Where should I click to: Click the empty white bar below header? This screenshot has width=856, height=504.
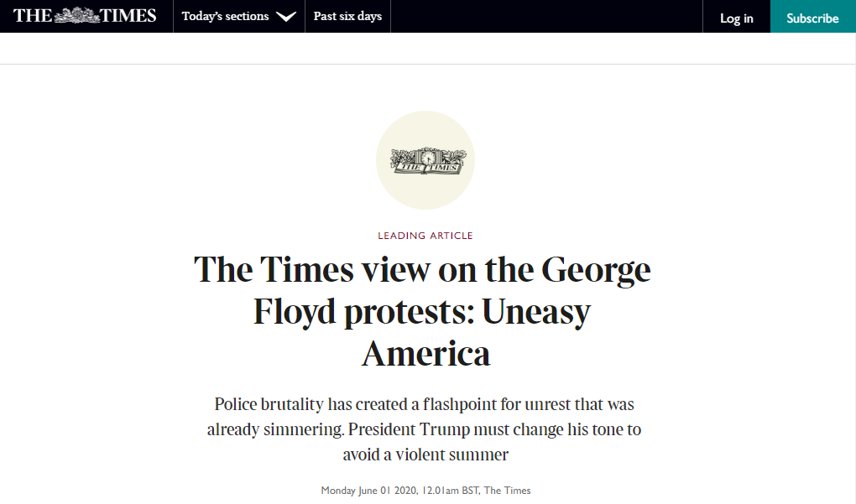428,49
